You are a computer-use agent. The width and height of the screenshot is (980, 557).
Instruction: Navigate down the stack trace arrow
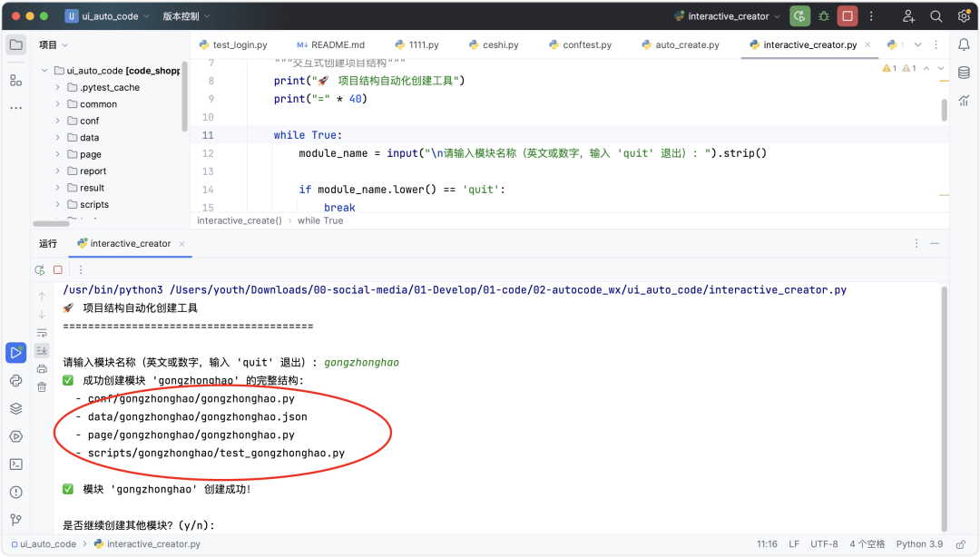point(42,315)
